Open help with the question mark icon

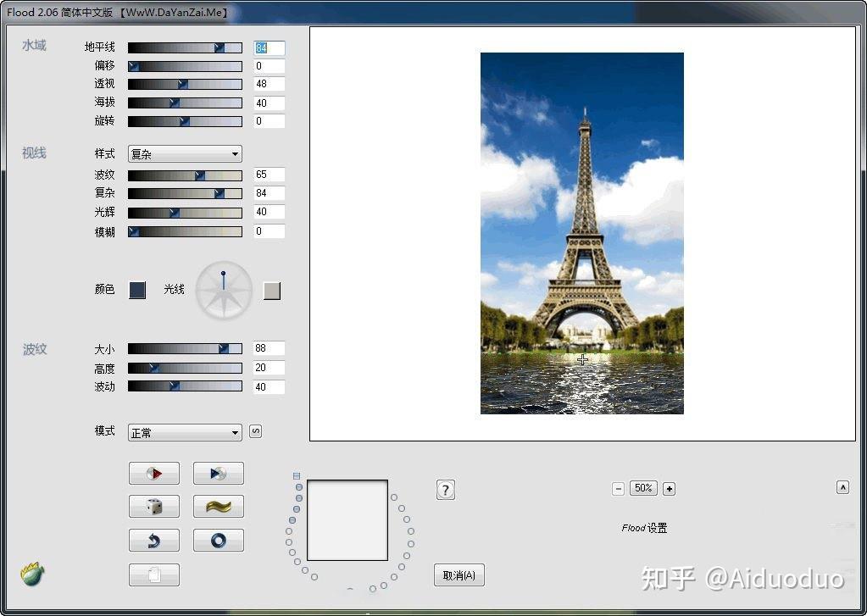click(445, 489)
